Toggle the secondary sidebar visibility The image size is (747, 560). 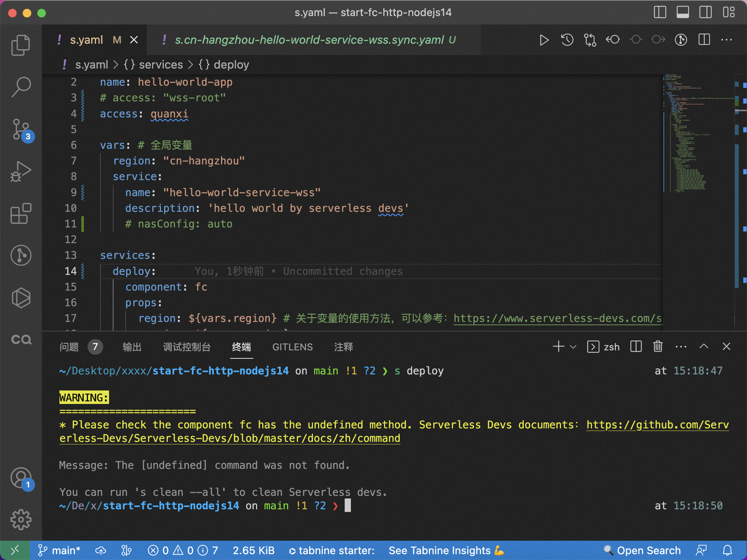coord(705,12)
